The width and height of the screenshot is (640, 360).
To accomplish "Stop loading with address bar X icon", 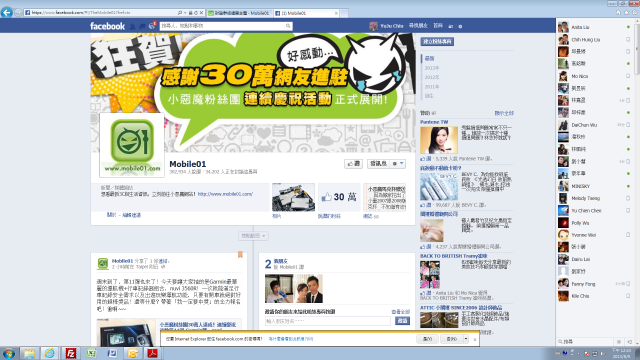I will pos(201,13).
